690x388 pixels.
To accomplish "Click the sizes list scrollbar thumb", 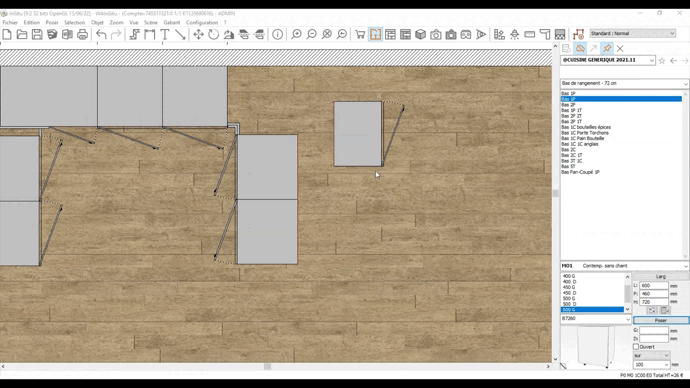I will point(628,293).
